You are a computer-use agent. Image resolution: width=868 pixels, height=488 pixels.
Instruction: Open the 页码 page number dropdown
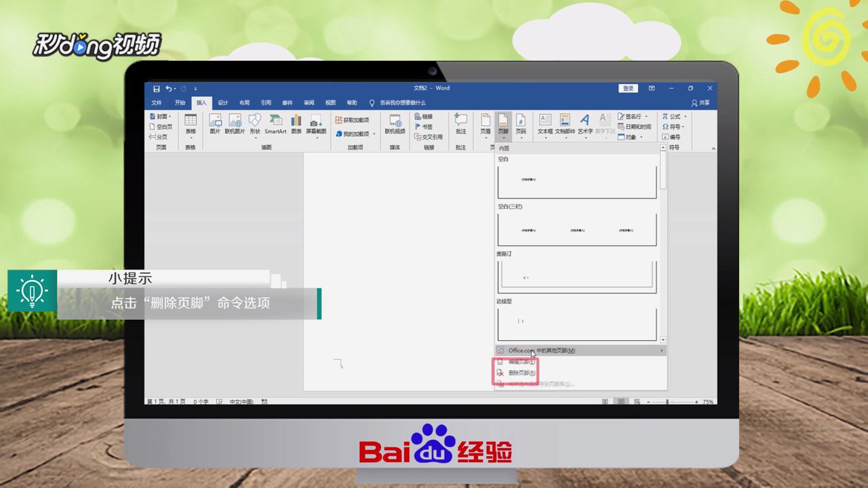pyautogui.click(x=520, y=138)
